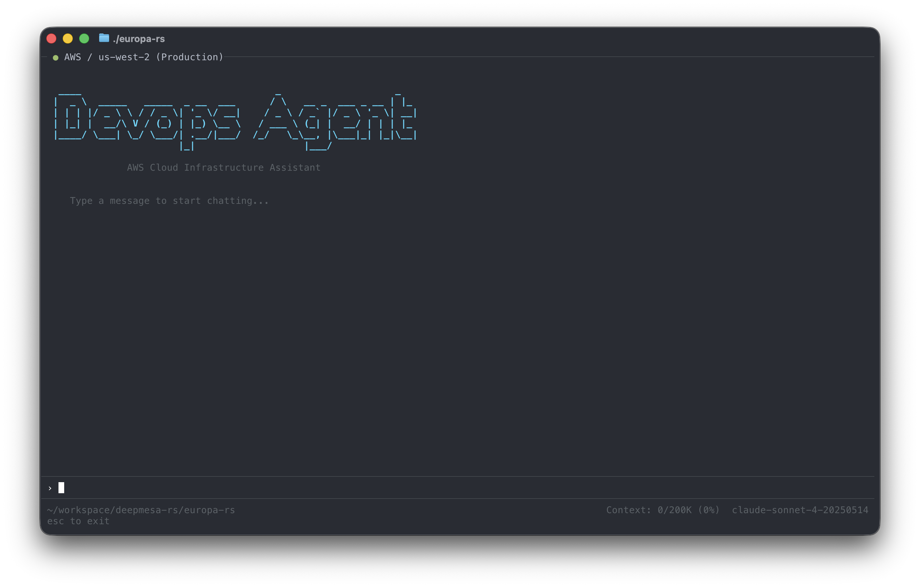Select the us-west-2 region label
The width and height of the screenshot is (920, 588).
(x=123, y=57)
